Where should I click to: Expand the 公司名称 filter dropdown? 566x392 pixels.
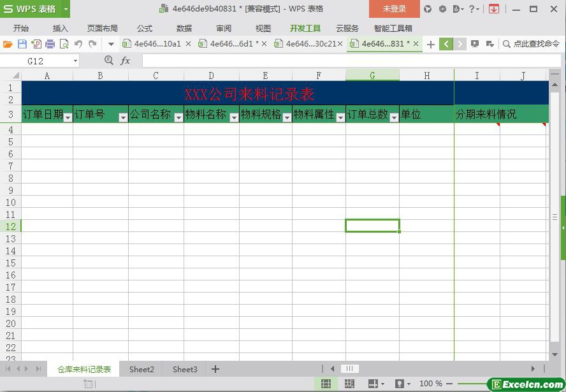178,117
